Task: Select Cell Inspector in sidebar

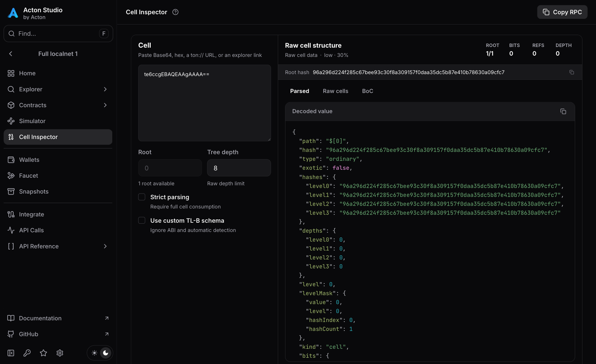Action: click(58, 137)
